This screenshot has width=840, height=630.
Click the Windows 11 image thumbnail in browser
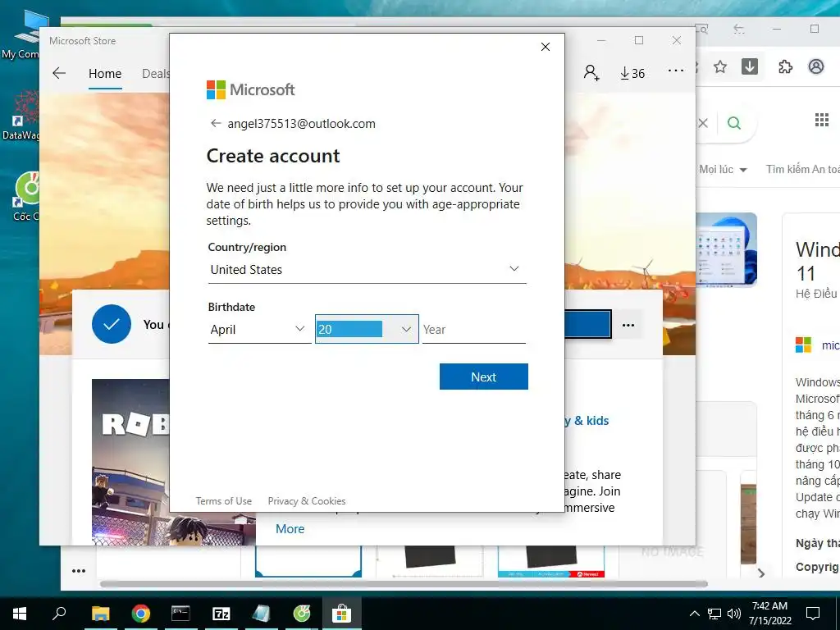(x=727, y=249)
